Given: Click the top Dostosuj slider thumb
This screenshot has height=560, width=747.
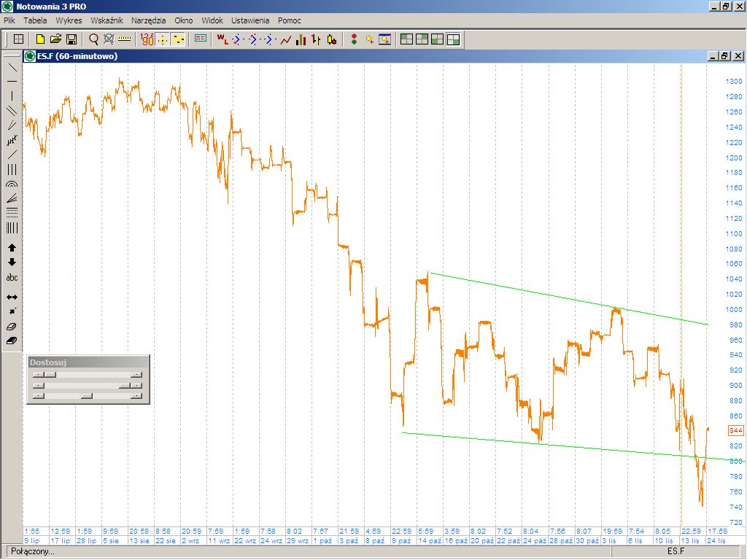Looking at the screenshot, I should (x=50, y=376).
